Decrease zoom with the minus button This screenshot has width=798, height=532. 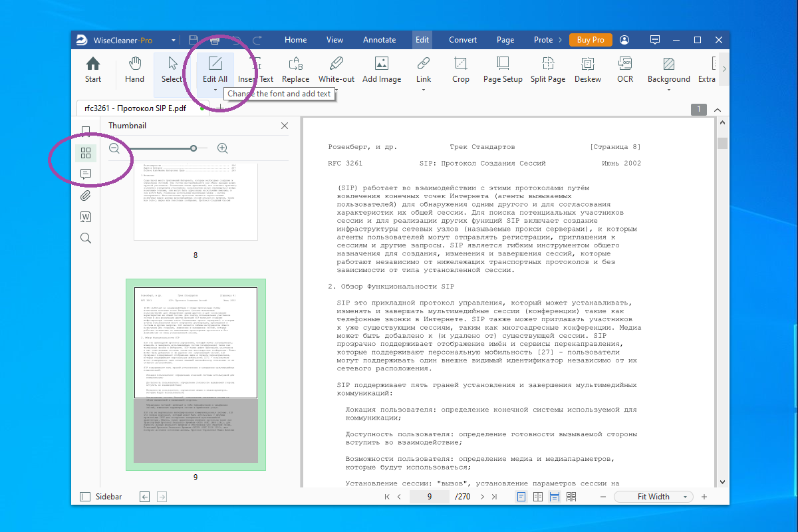point(603,497)
